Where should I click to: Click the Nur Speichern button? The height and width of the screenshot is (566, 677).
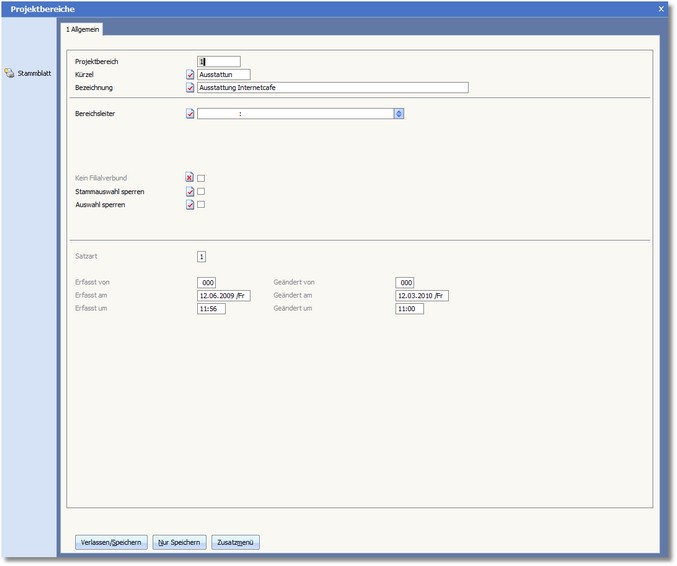pyautogui.click(x=180, y=542)
